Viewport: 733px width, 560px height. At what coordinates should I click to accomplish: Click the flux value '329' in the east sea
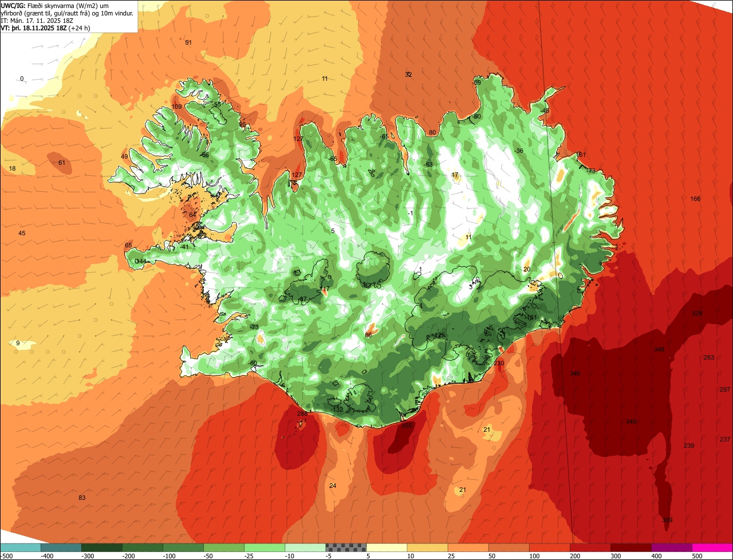[697, 313]
